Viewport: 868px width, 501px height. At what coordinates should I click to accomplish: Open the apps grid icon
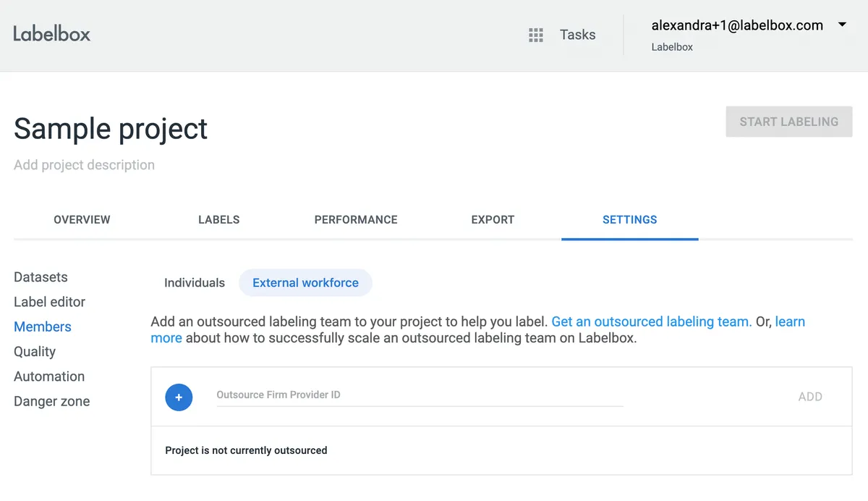536,35
